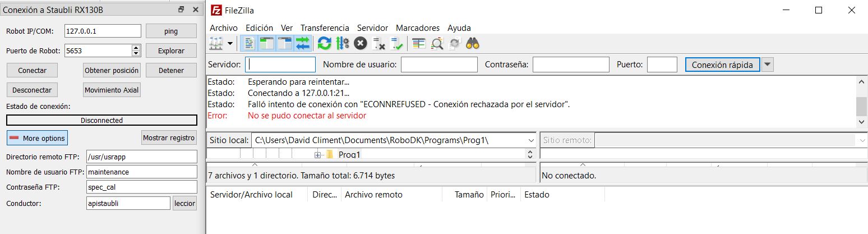Click the Contraseña input field in FileZilla

coord(571,65)
